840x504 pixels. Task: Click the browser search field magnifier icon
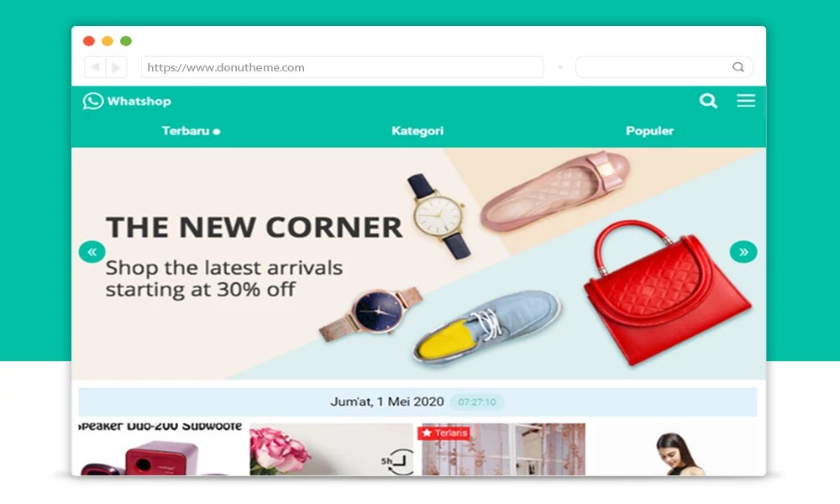point(738,67)
